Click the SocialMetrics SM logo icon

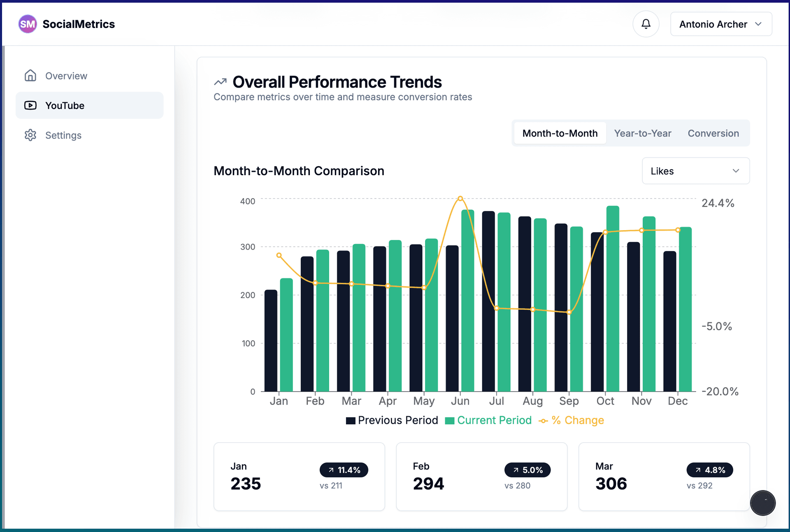pos(27,24)
